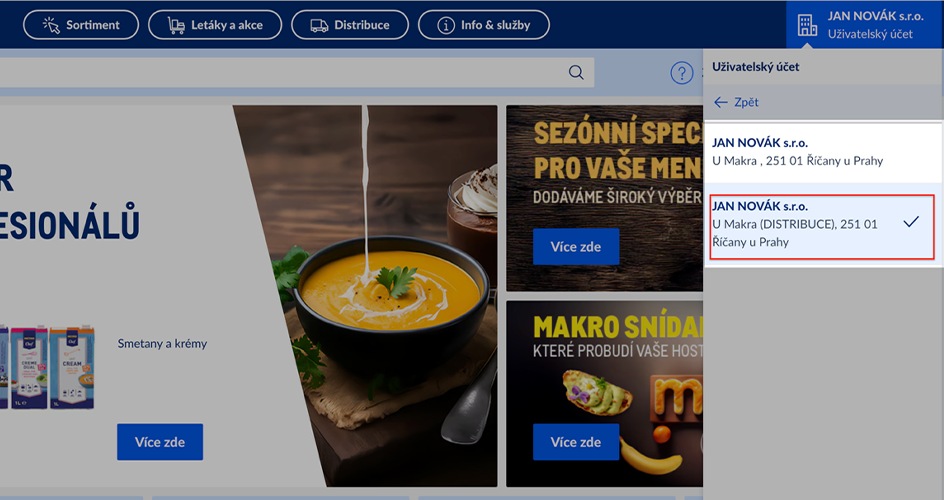Click the cart icon in Letáky a akce
The width and height of the screenshot is (944, 500).
click(x=176, y=25)
